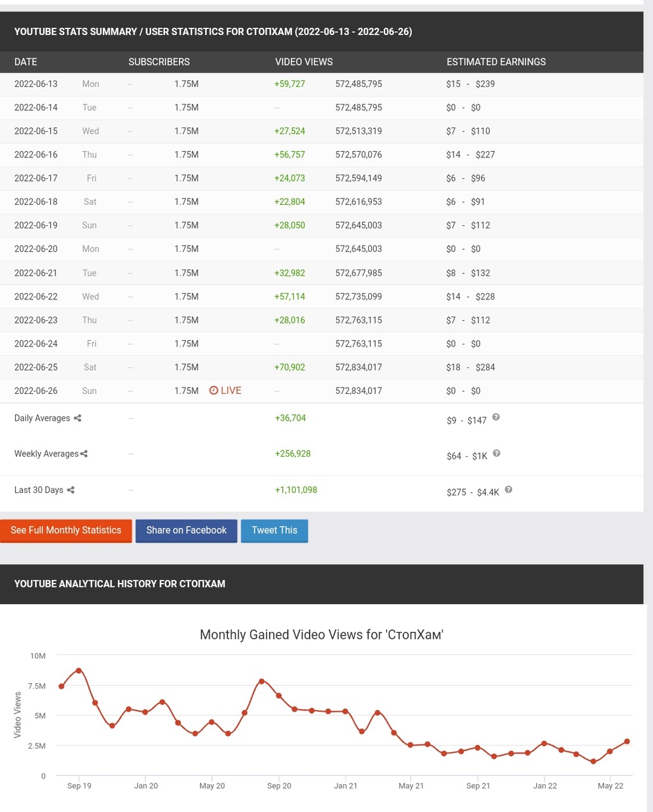Click views gain +22,804
Screen dimensions: 653x812
tap(290, 202)
